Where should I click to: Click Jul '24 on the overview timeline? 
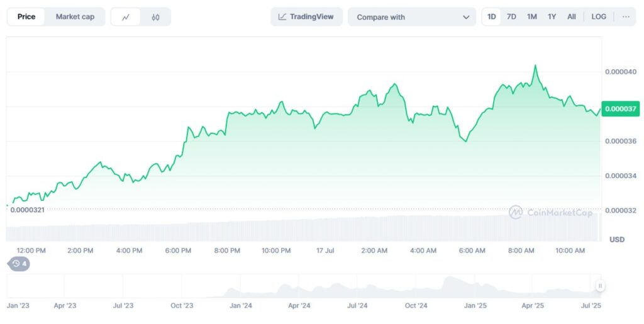pyautogui.click(x=357, y=306)
